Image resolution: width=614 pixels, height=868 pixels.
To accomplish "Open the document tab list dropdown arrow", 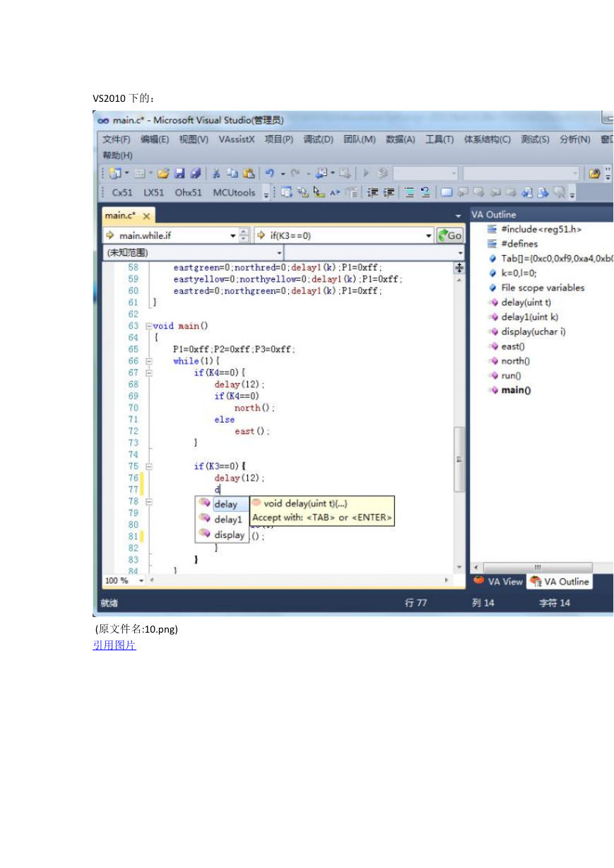I will point(458,215).
